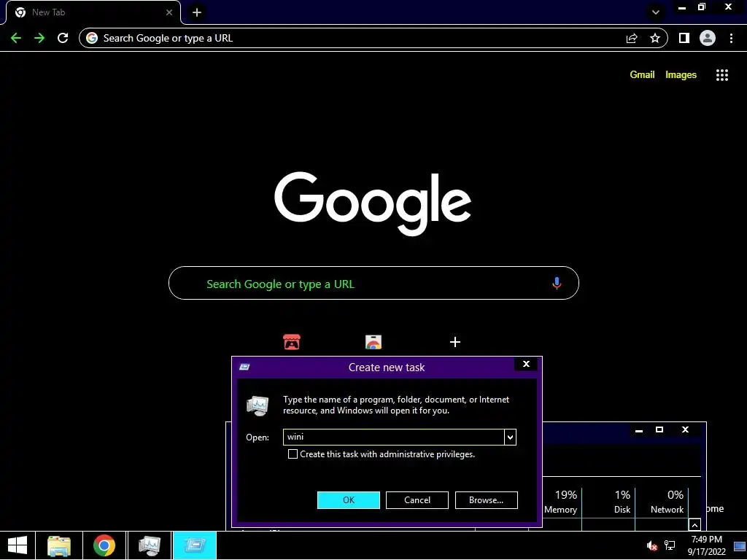Viewport: 747px width, 560px height.
Task: Open File Explorer from the taskbar
Action: click(x=58, y=545)
